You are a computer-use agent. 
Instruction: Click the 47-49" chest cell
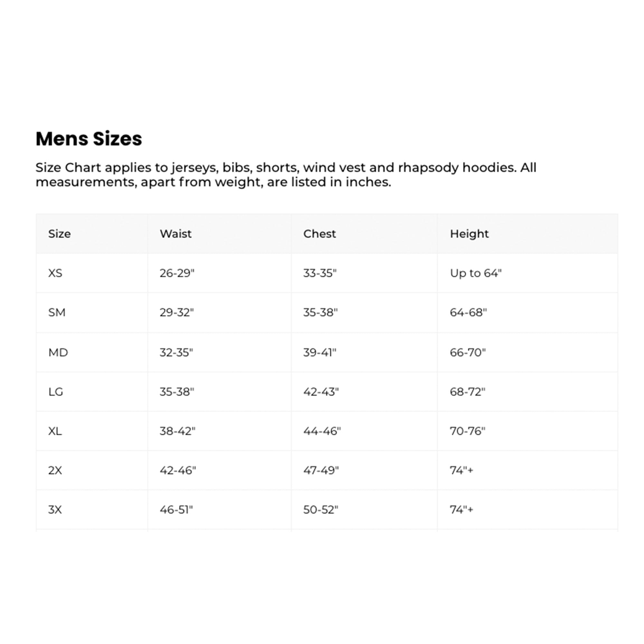(x=321, y=470)
